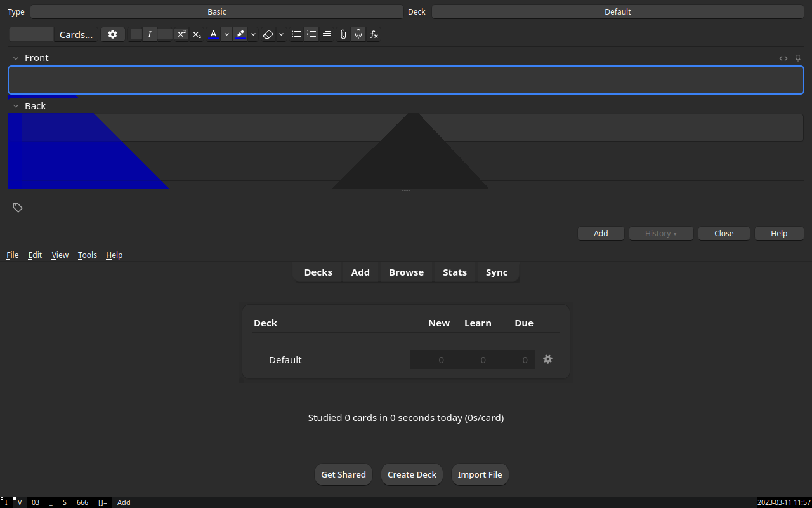The image size is (812, 508).
Task: Open Help for adding notes
Action: 779,233
